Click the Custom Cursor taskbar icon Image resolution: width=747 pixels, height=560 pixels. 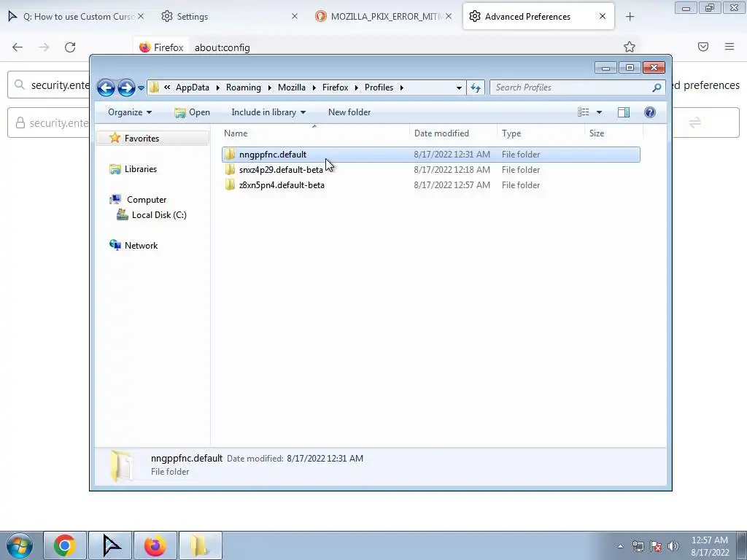[111, 545]
